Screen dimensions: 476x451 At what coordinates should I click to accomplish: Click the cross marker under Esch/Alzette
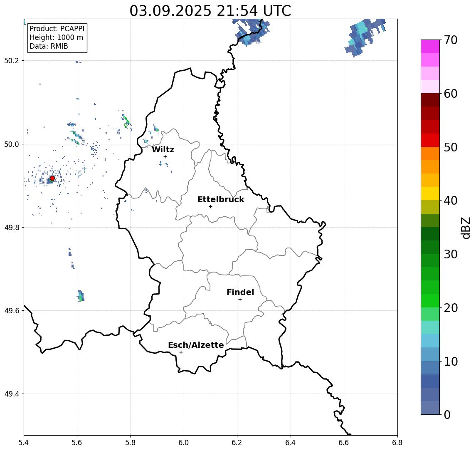[181, 352]
